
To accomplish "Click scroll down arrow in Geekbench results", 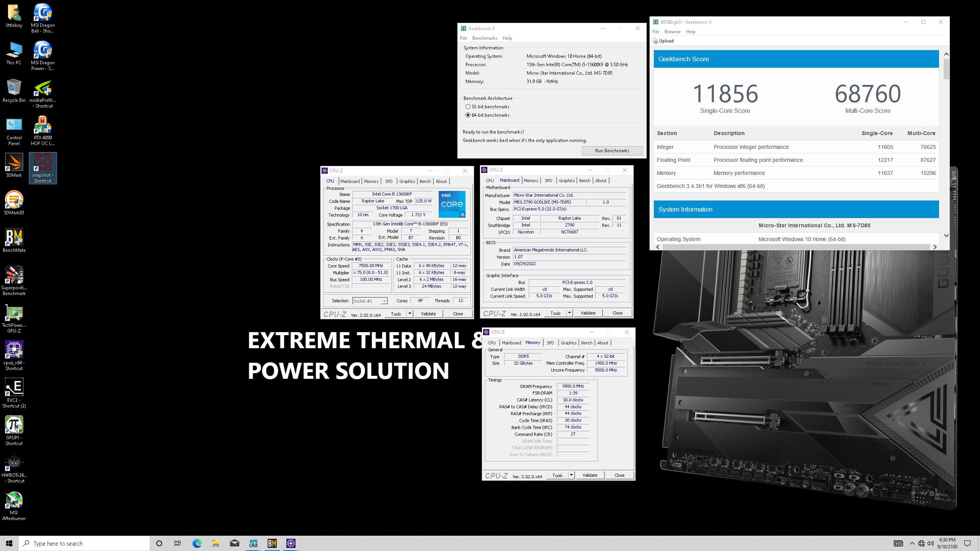I will [x=946, y=236].
